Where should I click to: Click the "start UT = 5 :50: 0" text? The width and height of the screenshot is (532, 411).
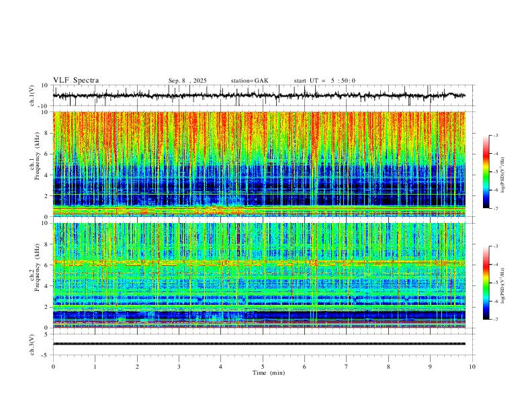pyautogui.click(x=324, y=81)
